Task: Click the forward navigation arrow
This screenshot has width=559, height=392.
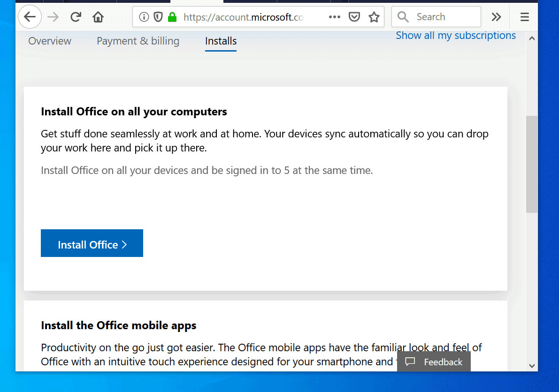Action: pos(53,16)
